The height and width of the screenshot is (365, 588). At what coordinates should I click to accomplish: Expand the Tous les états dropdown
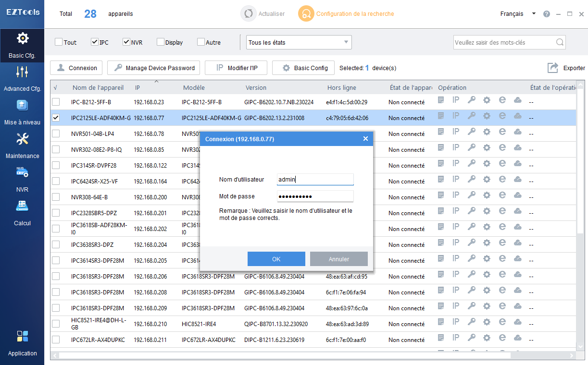point(299,42)
